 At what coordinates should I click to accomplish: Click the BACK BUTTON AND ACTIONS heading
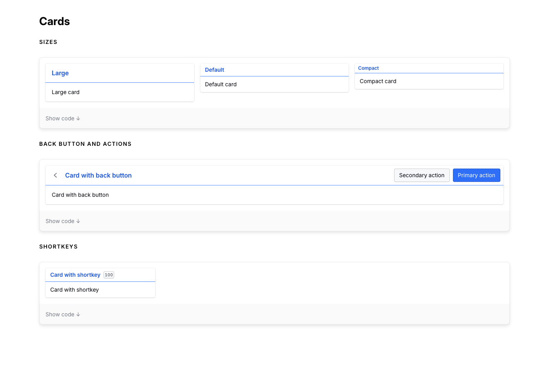click(x=85, y=144)
